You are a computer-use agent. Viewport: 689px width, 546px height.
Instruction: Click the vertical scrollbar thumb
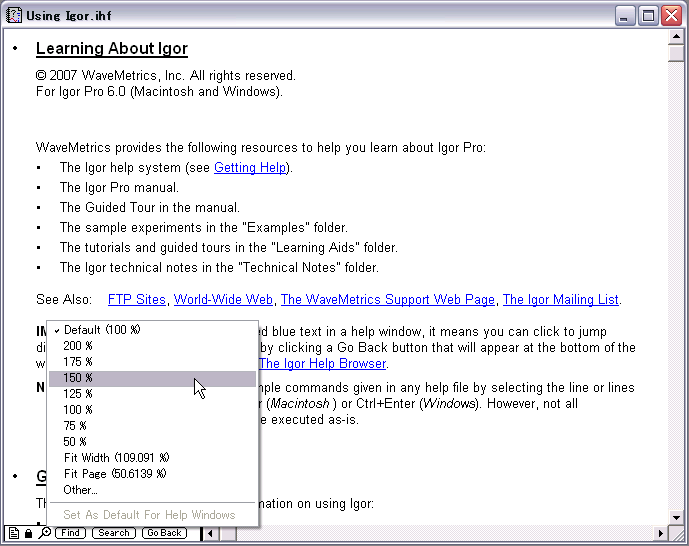point(676,53)
